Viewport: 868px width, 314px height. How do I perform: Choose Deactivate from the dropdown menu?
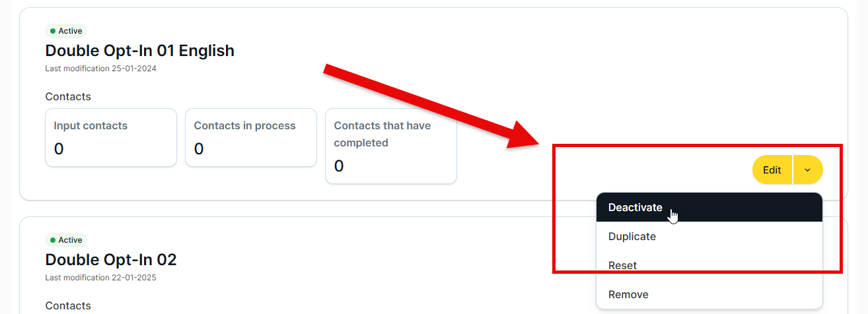point(635,207)
